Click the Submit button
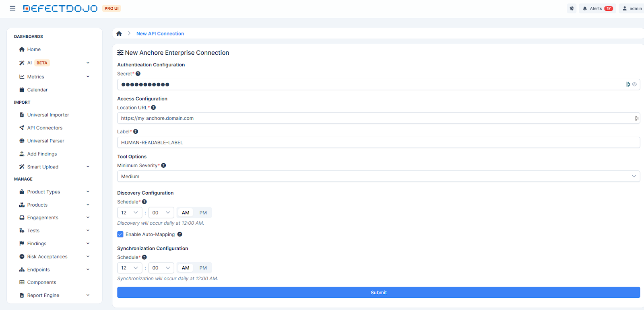 pos(378,293)
